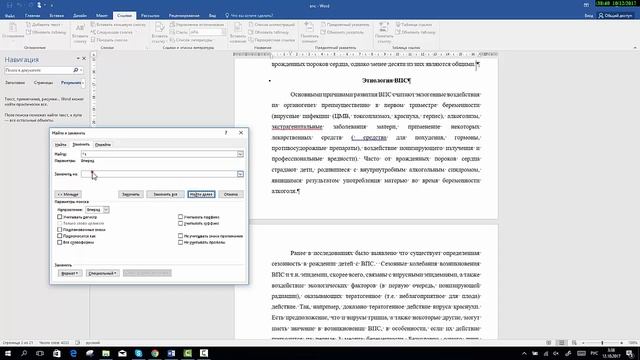Viewport: 640px width, 360px height.
Task: Click Mark Citation (Пометить ссылку) icon
Action: point(384,33)
